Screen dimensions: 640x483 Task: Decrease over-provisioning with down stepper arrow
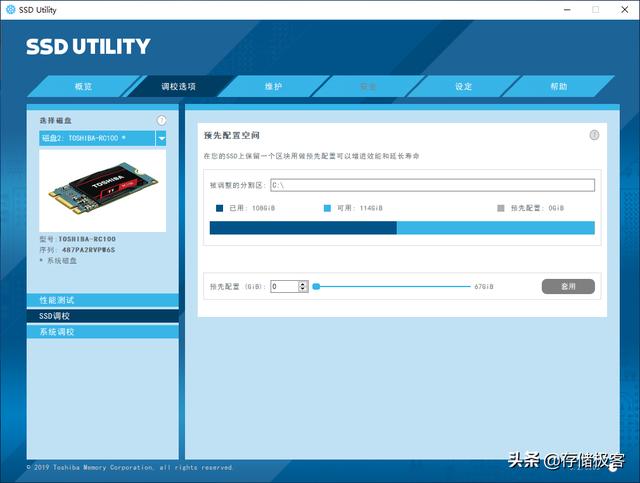(x=303, y=289)
